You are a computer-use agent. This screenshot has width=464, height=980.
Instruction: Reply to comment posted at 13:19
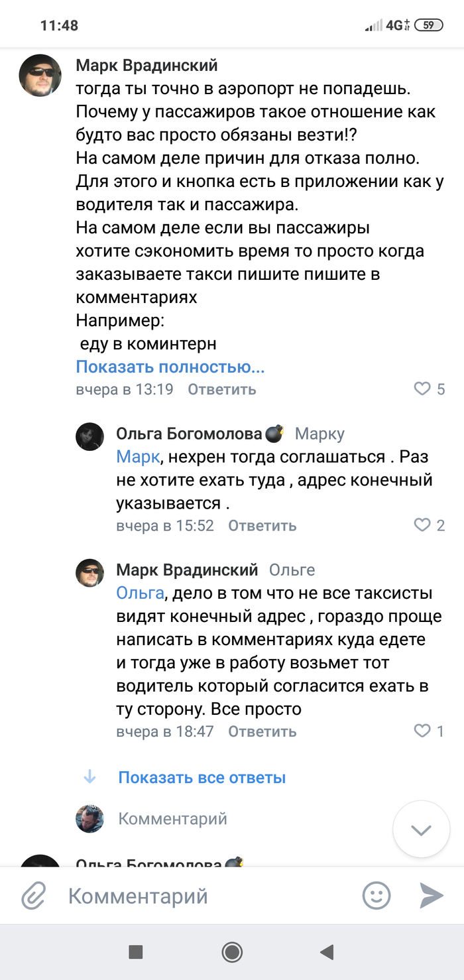(x=221, y=389)
